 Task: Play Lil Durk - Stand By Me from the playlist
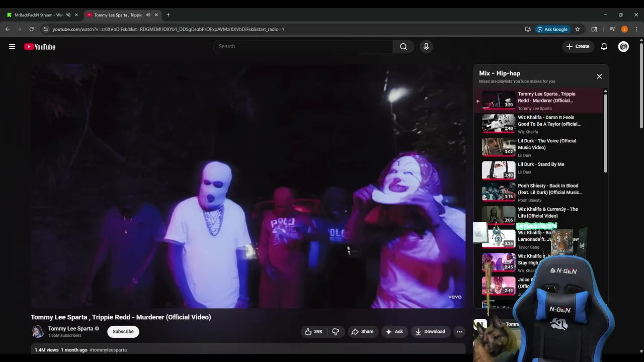point(538,170)
